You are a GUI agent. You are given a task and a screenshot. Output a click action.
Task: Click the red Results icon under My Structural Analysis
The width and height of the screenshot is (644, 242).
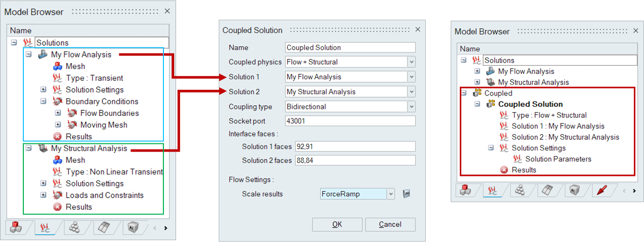pyautogui.click(x=57, y=207)
